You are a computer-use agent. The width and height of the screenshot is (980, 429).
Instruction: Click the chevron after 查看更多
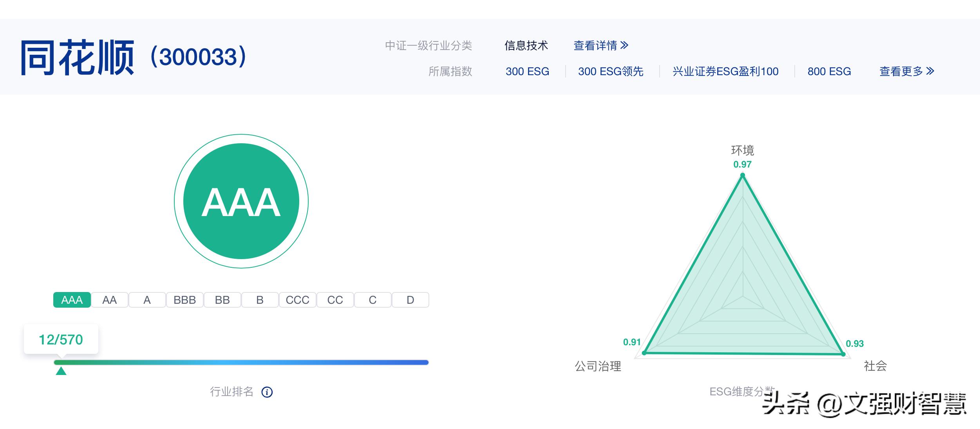[x=930, y=71]
